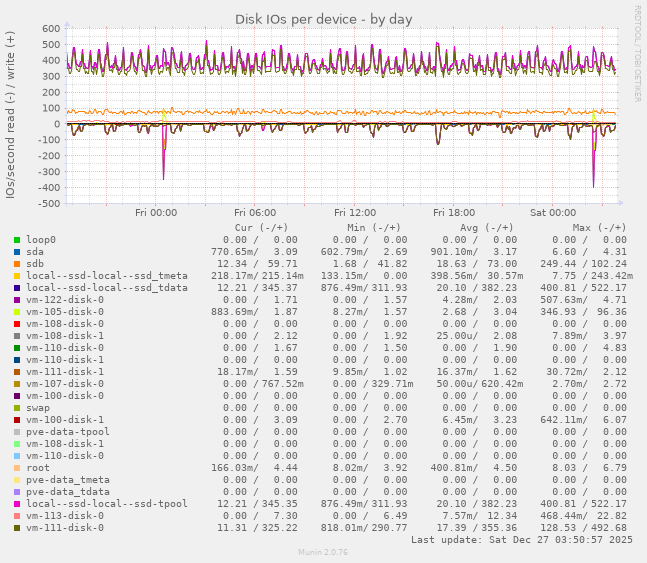Click the '600' y-axis label

[x=51, y=28]
